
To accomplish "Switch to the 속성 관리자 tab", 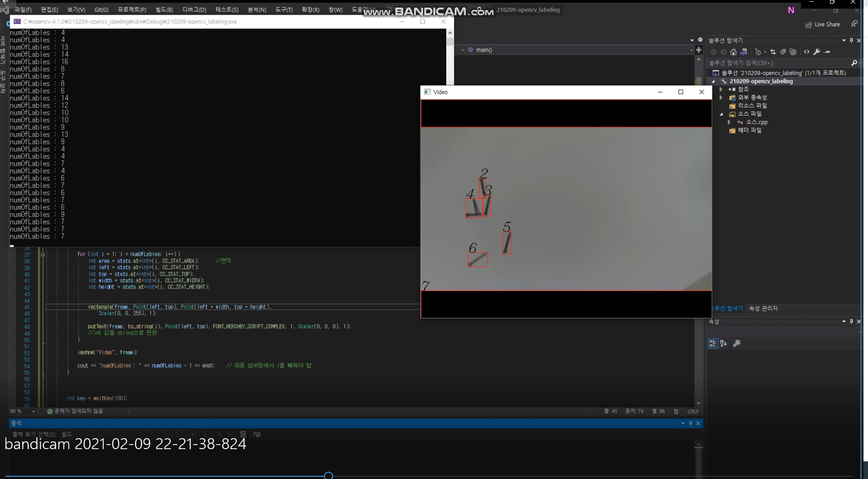I will [763, 308].
